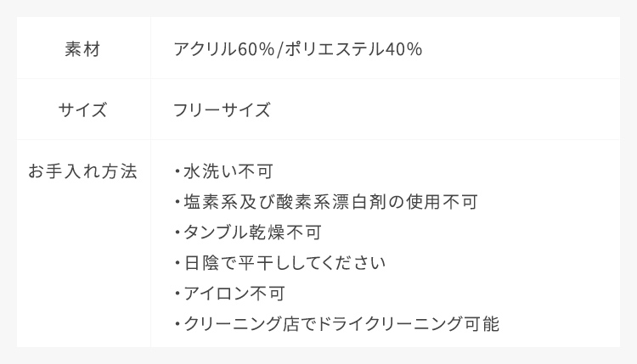
Task: Click the サイズ row label
Action: tap(83, 110)
